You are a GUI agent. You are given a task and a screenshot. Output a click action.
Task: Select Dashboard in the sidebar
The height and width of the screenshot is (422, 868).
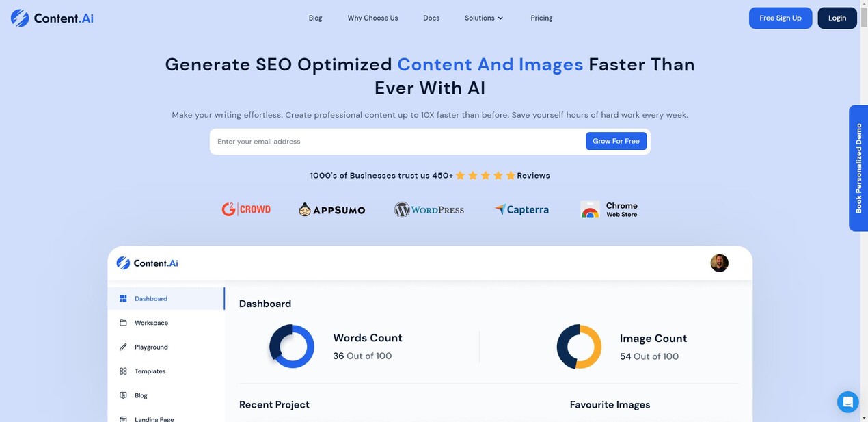tap(150, 298)
